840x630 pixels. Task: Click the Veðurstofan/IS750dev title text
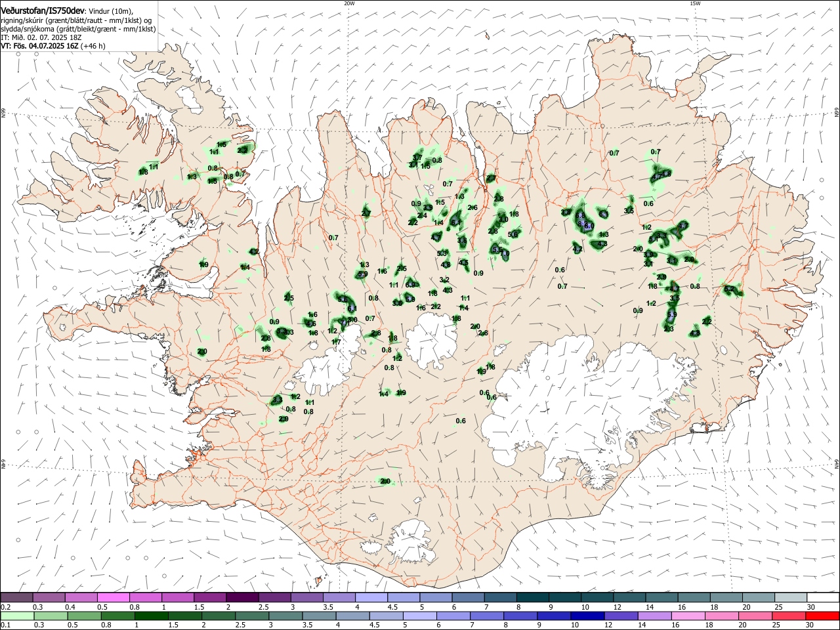coord(43,10)
